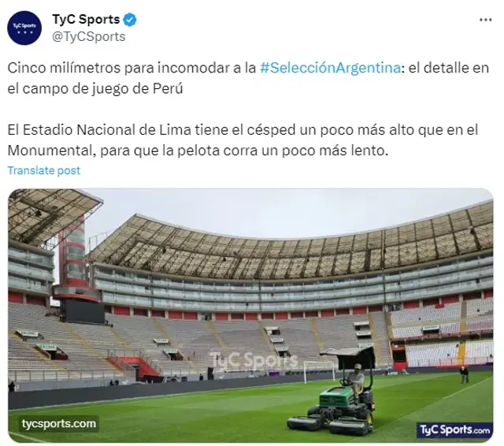Click the stadium scoreboard screen
The width and height of the screenshot is (504, 446).
coord(84,311)
